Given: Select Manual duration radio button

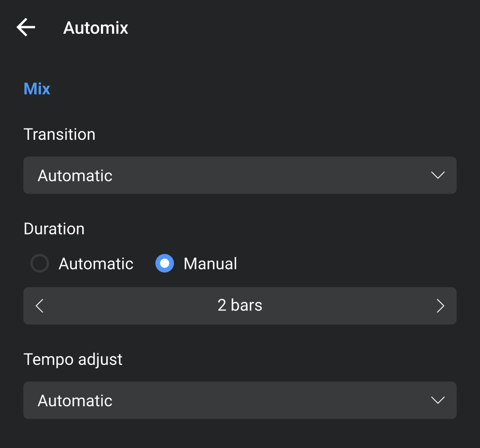Looking at the screenshot, I should [164, 263].
